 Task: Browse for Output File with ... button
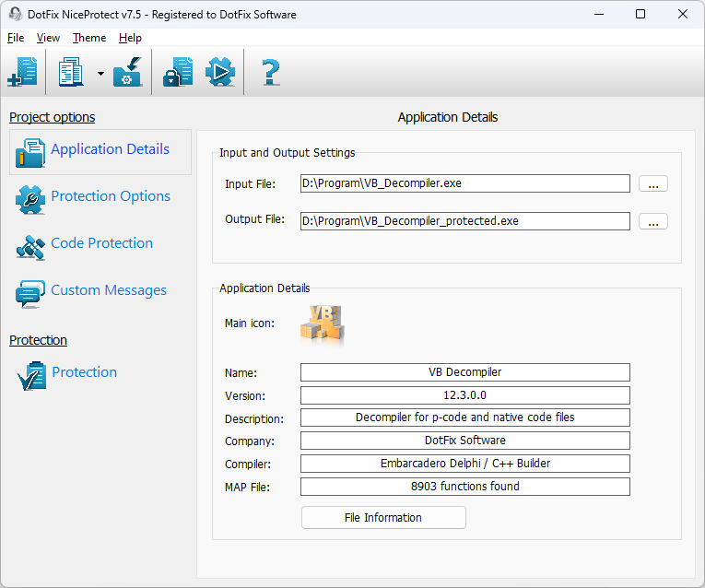653,221
